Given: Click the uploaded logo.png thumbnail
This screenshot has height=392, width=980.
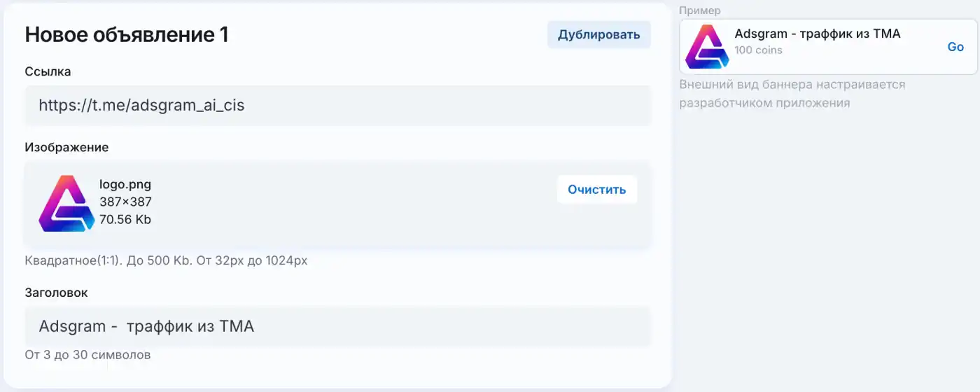Looking at the screenshot, I should coord(66,203).
